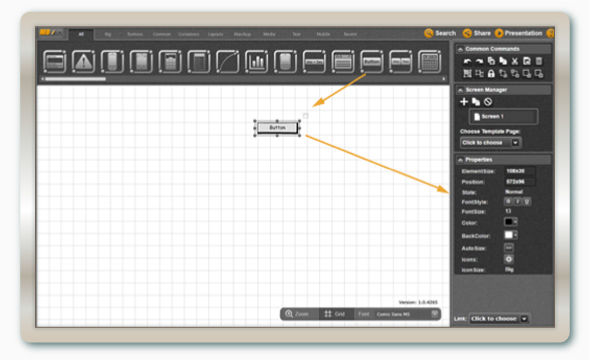
Task: Click the widget palette horizontal scrollbar
Action: click(75, 79)
